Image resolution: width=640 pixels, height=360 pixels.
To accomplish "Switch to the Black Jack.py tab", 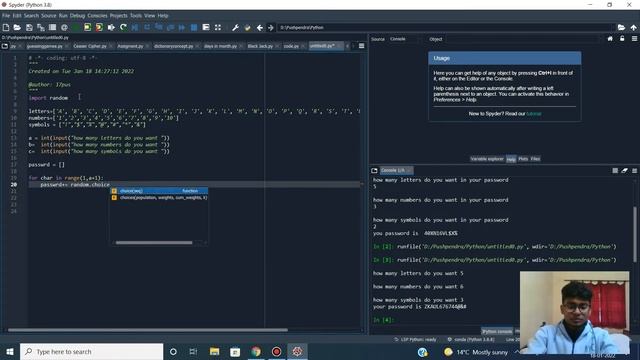I will click(x=260, y=46).
